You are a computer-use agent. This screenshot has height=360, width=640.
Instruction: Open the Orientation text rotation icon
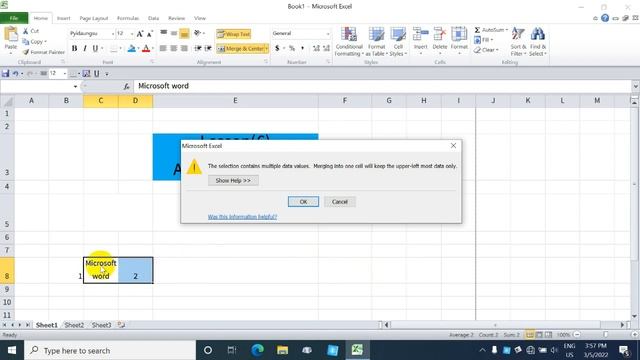(x=198, y=33)
